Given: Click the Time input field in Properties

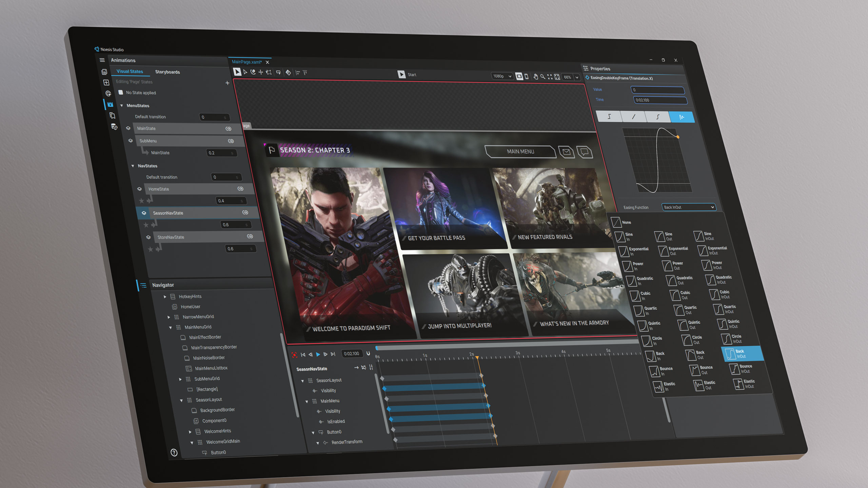Looking at the screenshot, I should (660, 100).
